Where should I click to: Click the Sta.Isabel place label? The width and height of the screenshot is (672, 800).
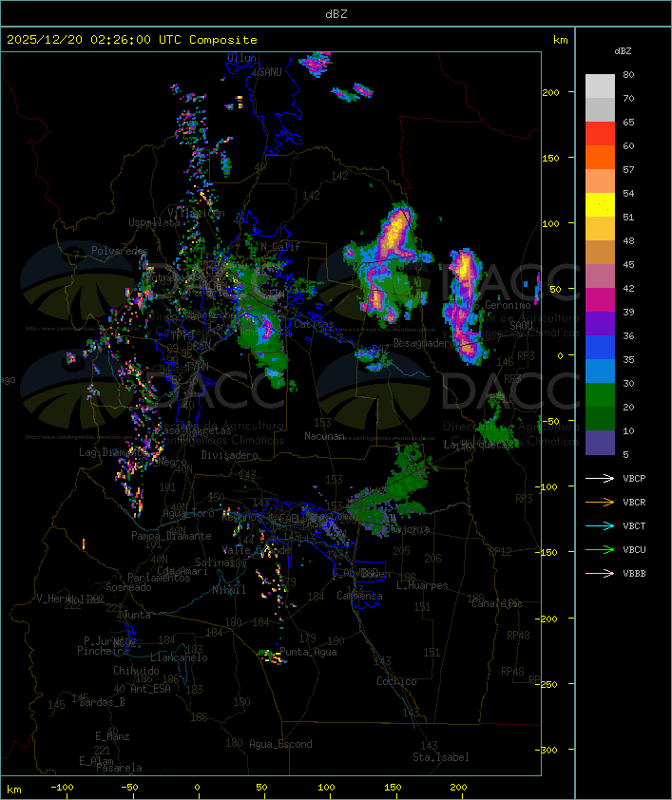point(441,757)
